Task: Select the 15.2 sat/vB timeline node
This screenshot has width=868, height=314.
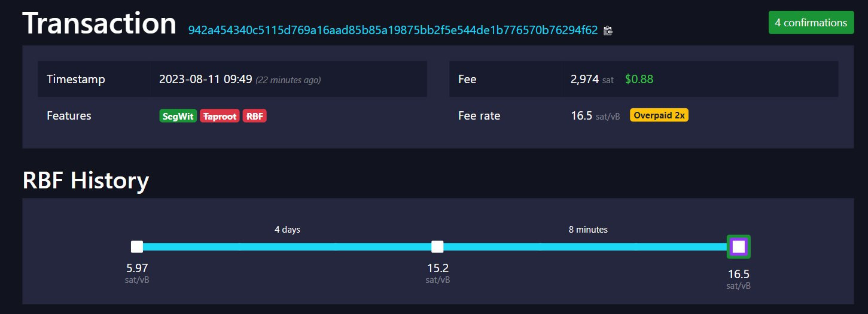Action: click(x=437, y=246)
